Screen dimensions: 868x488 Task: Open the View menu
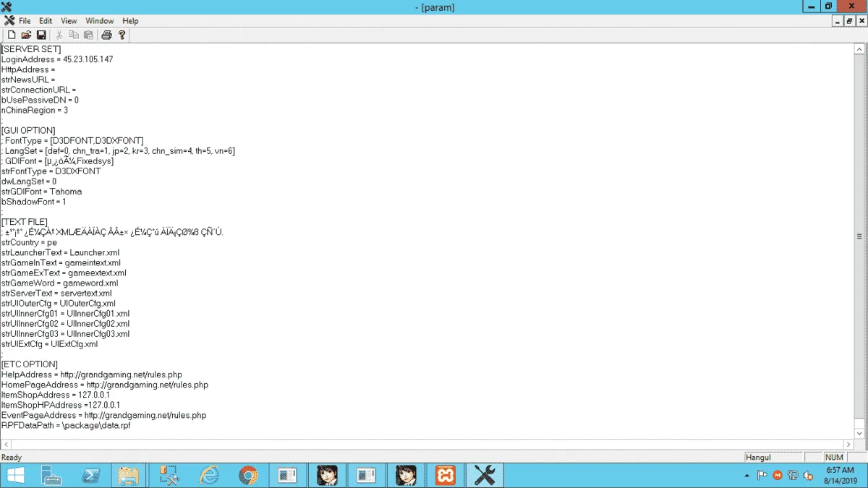[69, 21]
